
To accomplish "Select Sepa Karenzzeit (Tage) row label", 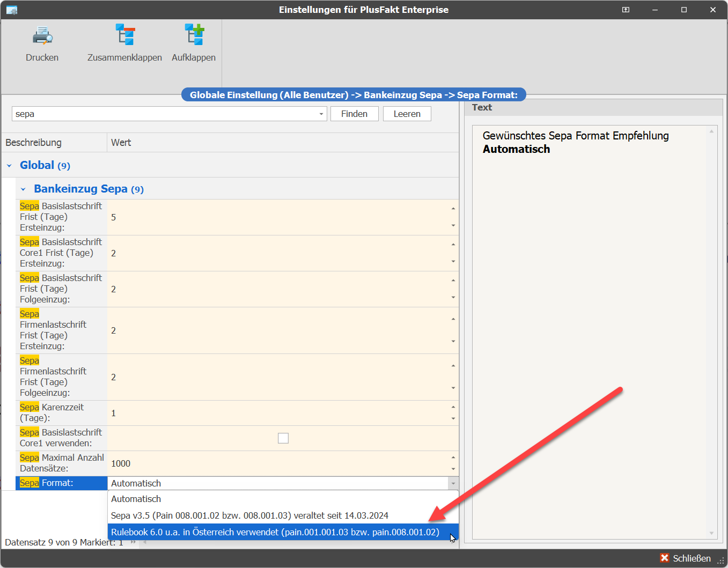I will tap(62, 413).
